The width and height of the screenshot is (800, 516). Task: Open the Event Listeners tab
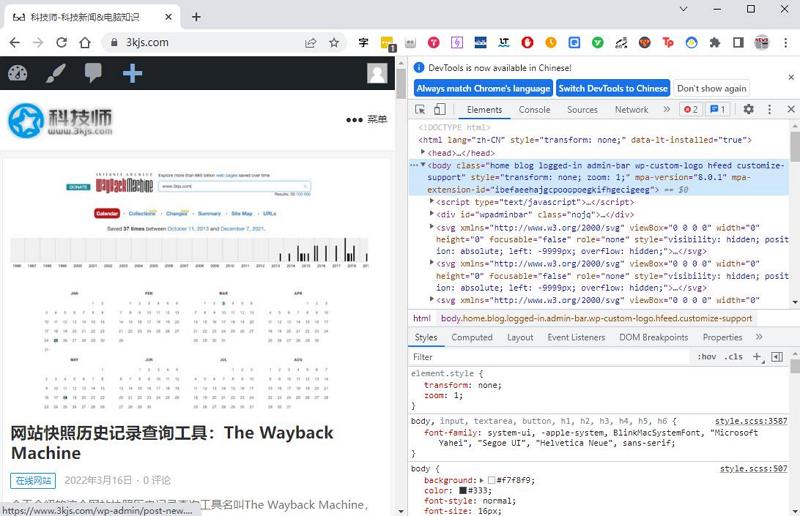coord(576,337)
